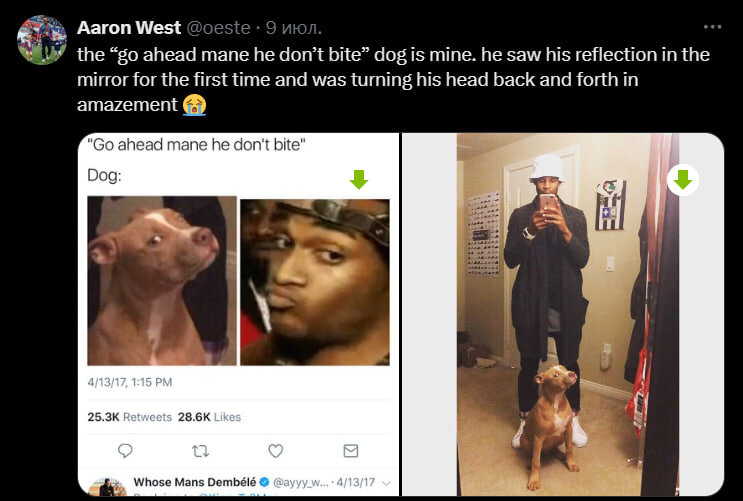Click the retweet arrows icon
This screenshot has height=501, width=743.
click(x=200, y=451)
